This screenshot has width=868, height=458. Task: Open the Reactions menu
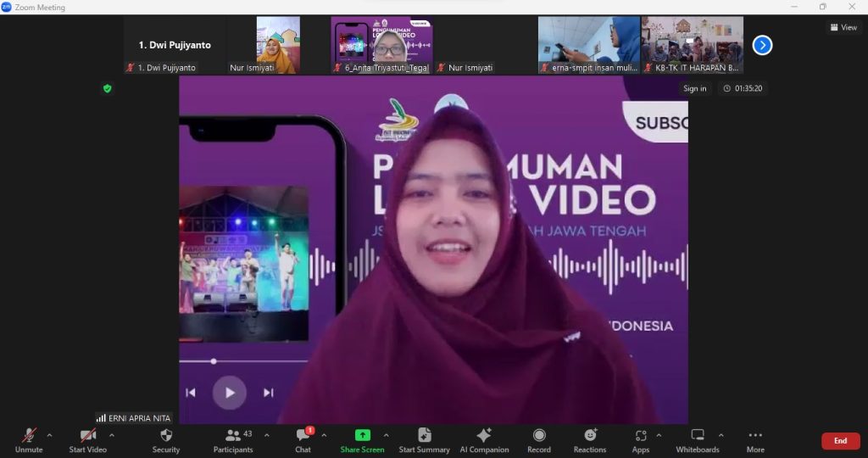pyautogui.click(x=590, y=436)
